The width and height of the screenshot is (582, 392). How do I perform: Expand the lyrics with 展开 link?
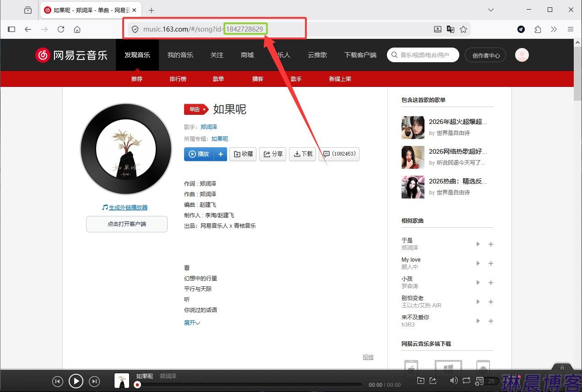pos(191,322)
